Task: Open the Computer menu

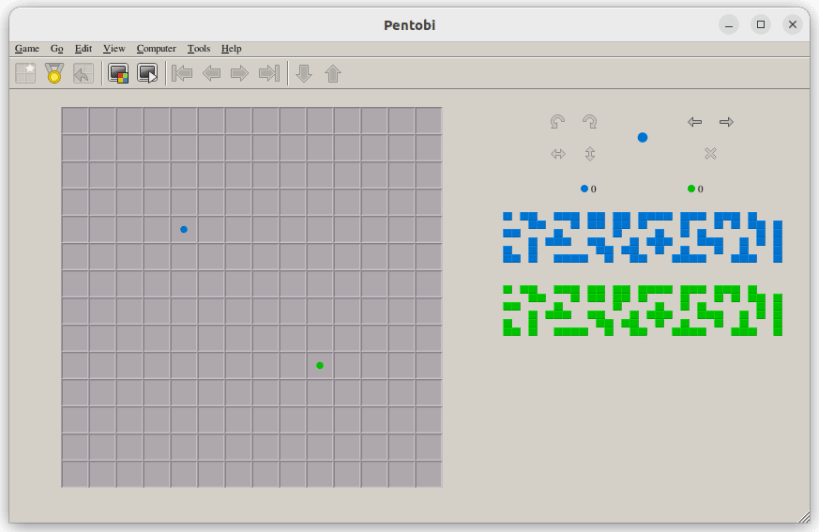Action: coord(156,49)
